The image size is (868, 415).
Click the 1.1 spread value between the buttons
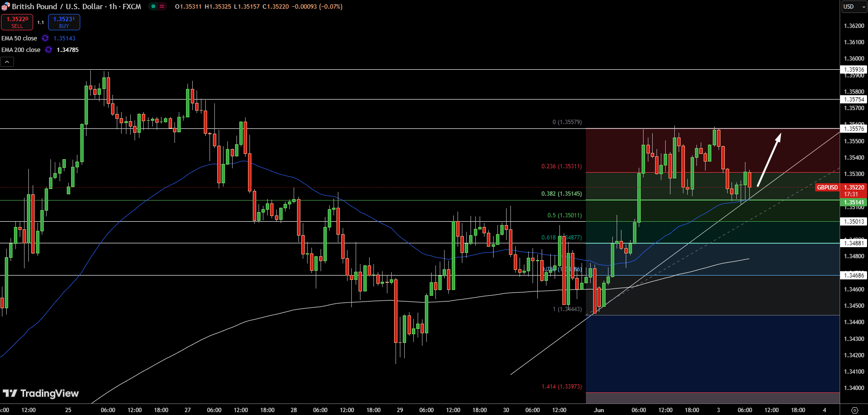tap(40, 22)
